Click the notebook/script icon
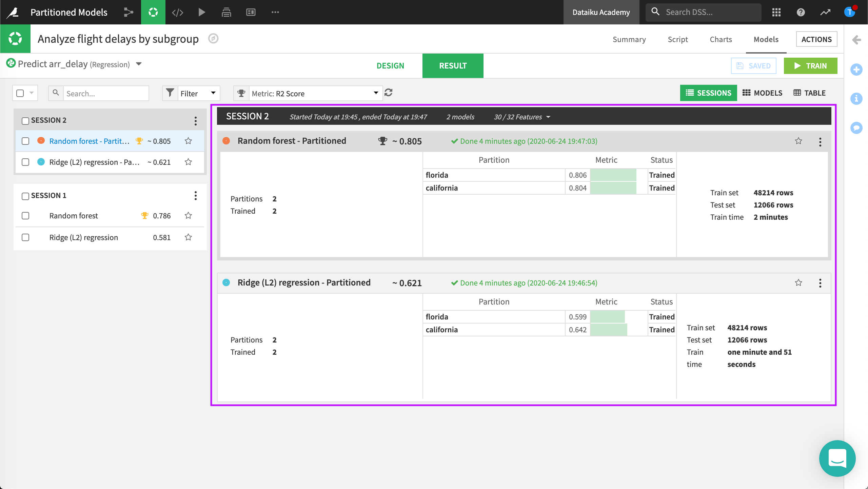Image resolution: width=868 pixels, height=489 pixels. (177, 11)
